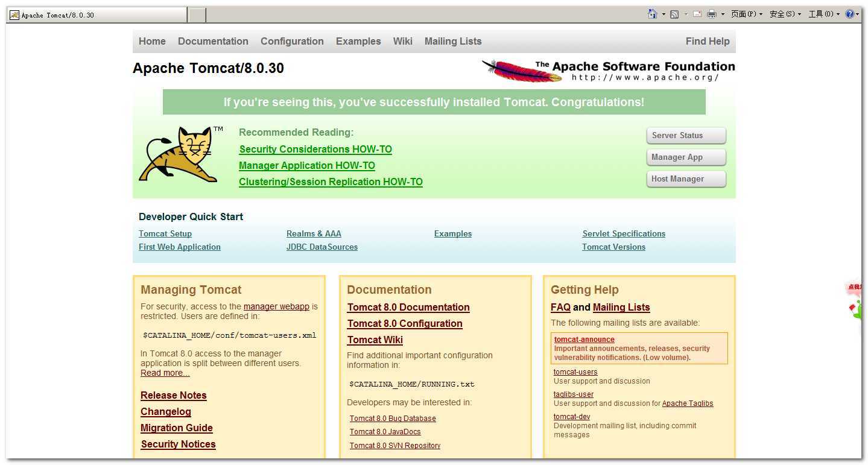Open Tomcat 8.0 Configuration link

405,323
